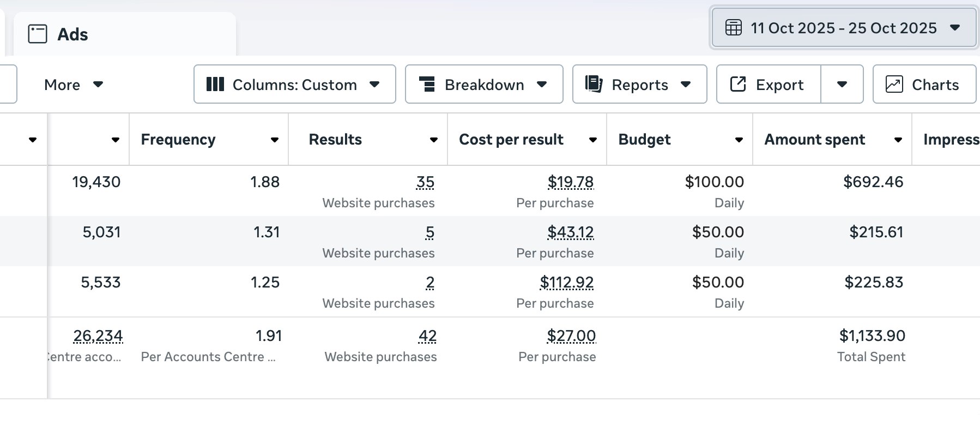
Task: Click the total $27.00 per purchase
Action: 571,336
